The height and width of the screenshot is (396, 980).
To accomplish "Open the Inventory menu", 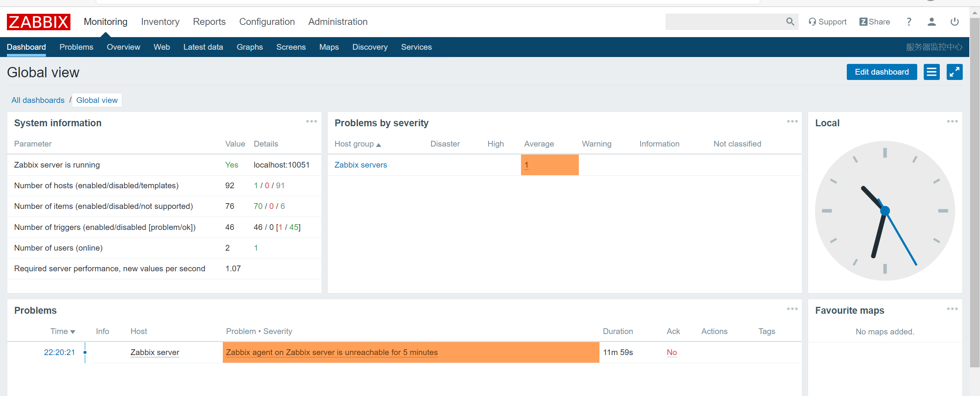I will point(160,22).
